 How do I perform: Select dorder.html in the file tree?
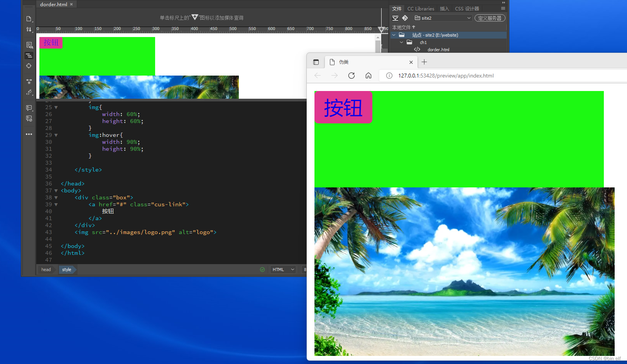pyautogui.click(x=439, y=49)
